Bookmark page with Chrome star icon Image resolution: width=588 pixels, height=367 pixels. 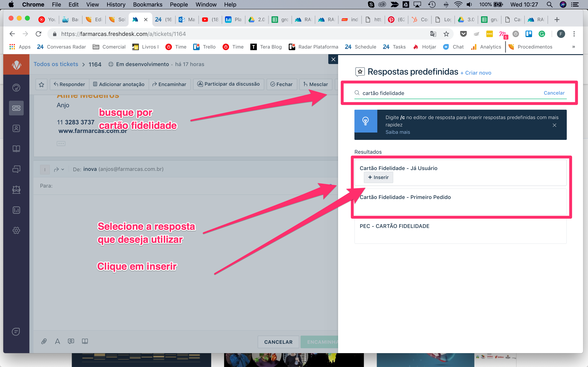tap(446, 34)
